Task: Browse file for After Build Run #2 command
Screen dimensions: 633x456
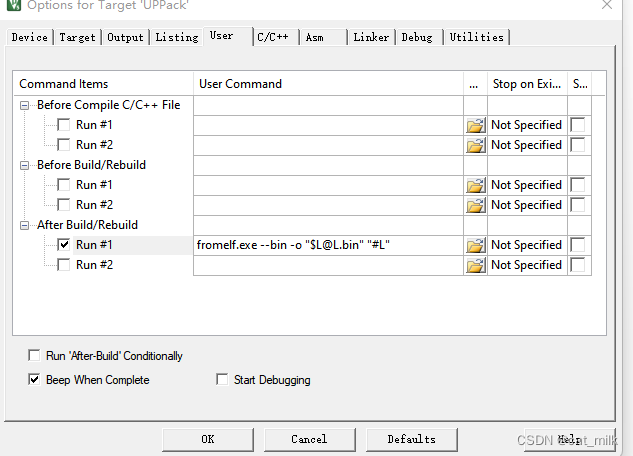Action: [476, 266]
